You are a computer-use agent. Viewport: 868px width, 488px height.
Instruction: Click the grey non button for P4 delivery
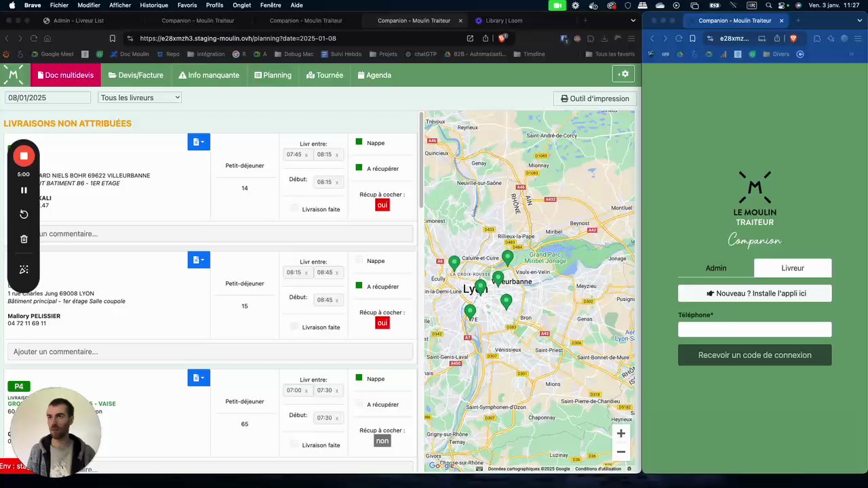click(x=382, y=441)
